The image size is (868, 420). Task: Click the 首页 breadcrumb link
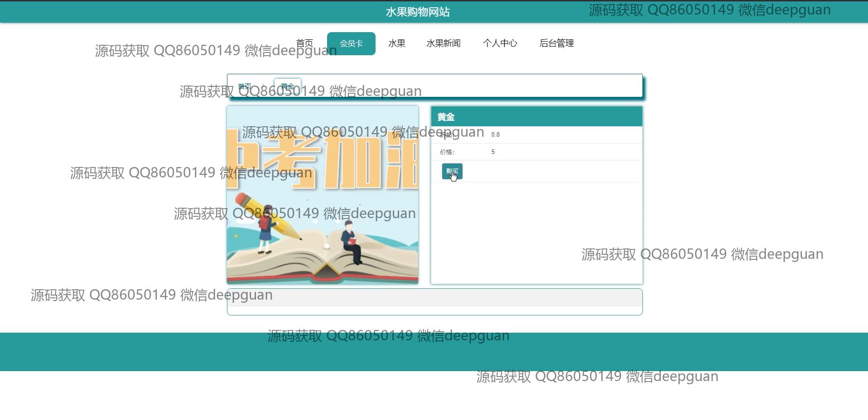pos(245,86)
